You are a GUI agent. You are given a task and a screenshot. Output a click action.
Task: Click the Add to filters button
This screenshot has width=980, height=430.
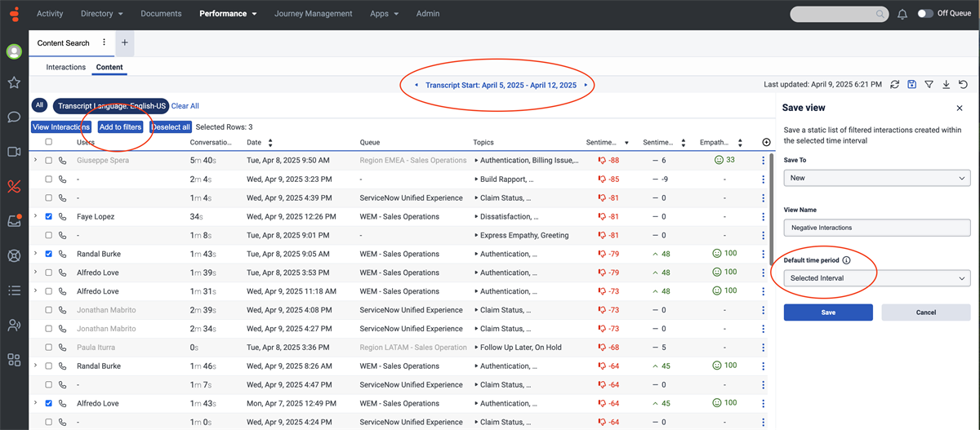[x=120, y=126]
